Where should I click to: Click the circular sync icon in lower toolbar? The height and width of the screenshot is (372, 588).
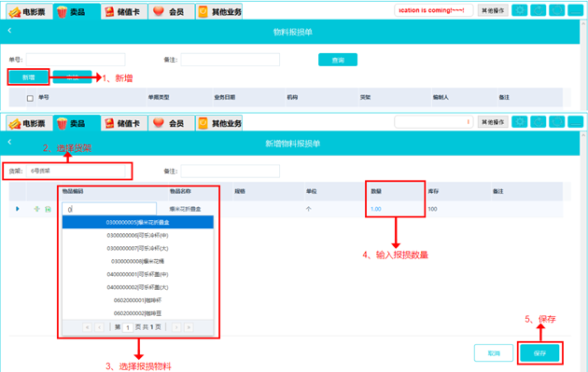coord(556,122)
